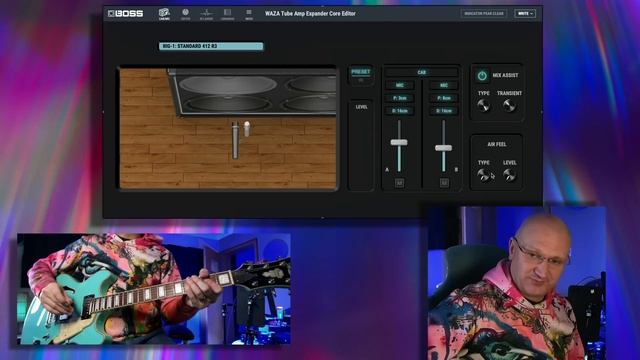Click the rig name field Standard 412
Image resolution: width=640 pixels, height=360 pixels.
(211, 46)
